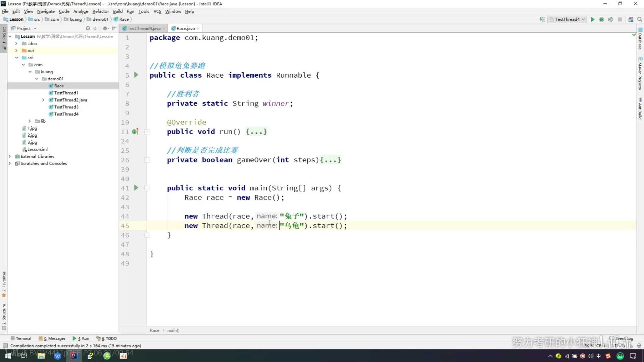
Task: Open Project Structure icon in toolbar
Action: pyautogui.click(x=631, y=19)
